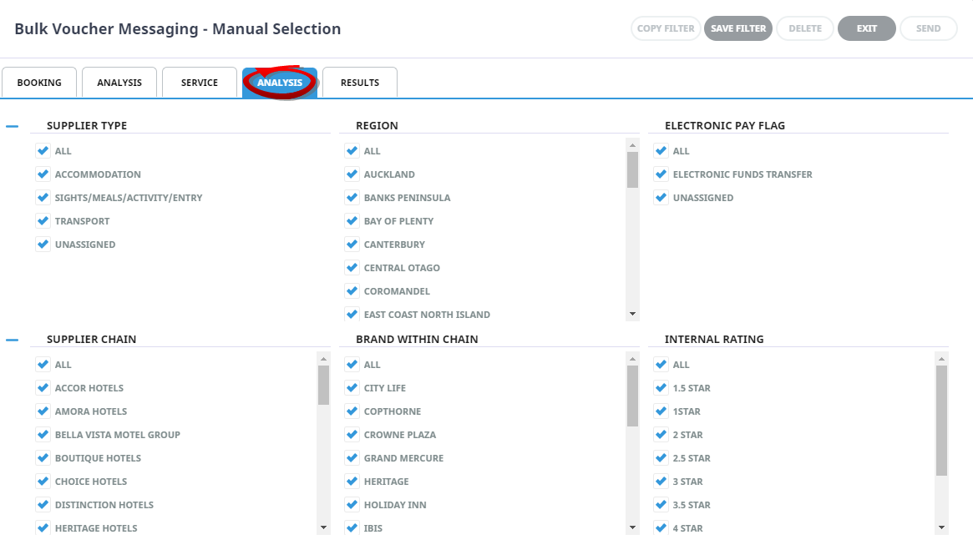The height and width of the screenshot is (560, 973).
Task: Toggle the 3 Star rating checkbox
Action: coord(661,482)
